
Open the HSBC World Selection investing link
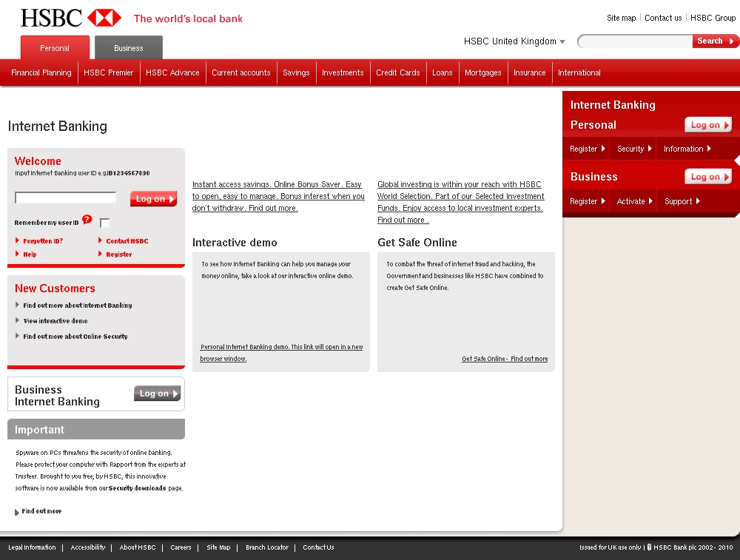pos(460,202)
